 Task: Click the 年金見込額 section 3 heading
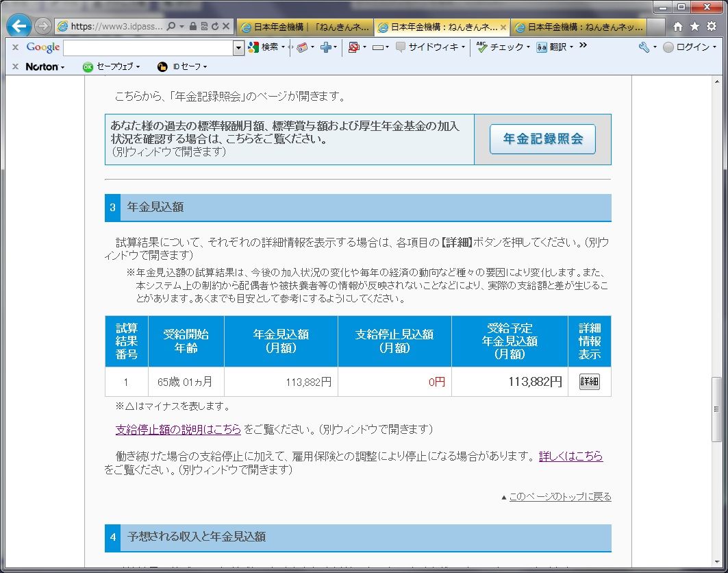point(155,207)
